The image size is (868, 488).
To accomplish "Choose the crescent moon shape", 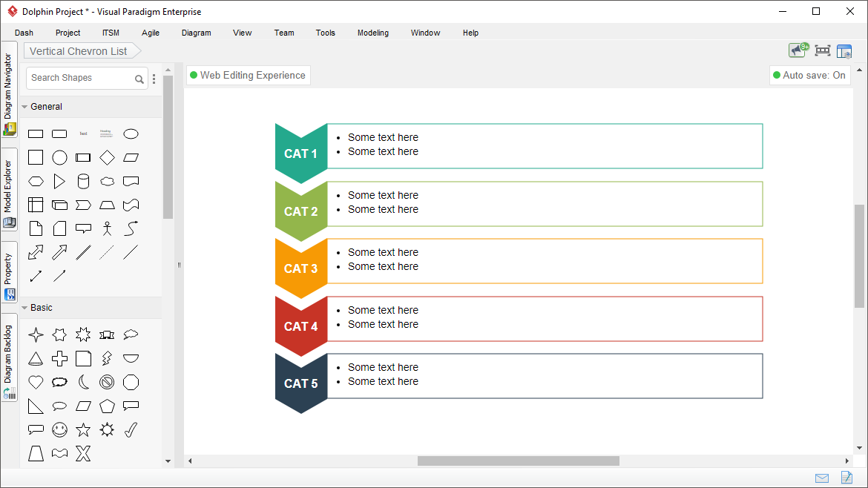I will (83, 383).
